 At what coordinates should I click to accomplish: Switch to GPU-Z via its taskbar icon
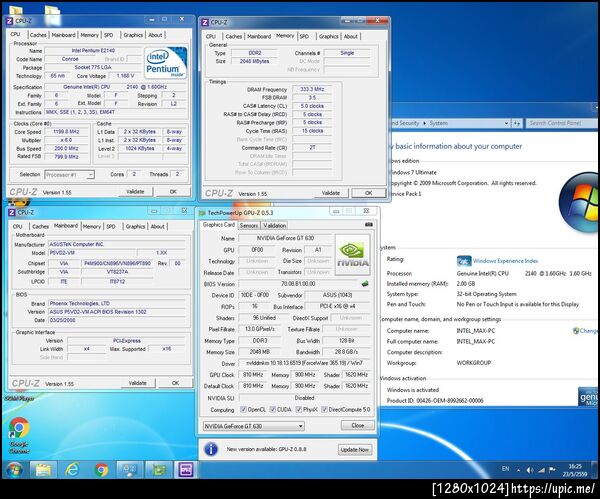click(x=158, y=470)
